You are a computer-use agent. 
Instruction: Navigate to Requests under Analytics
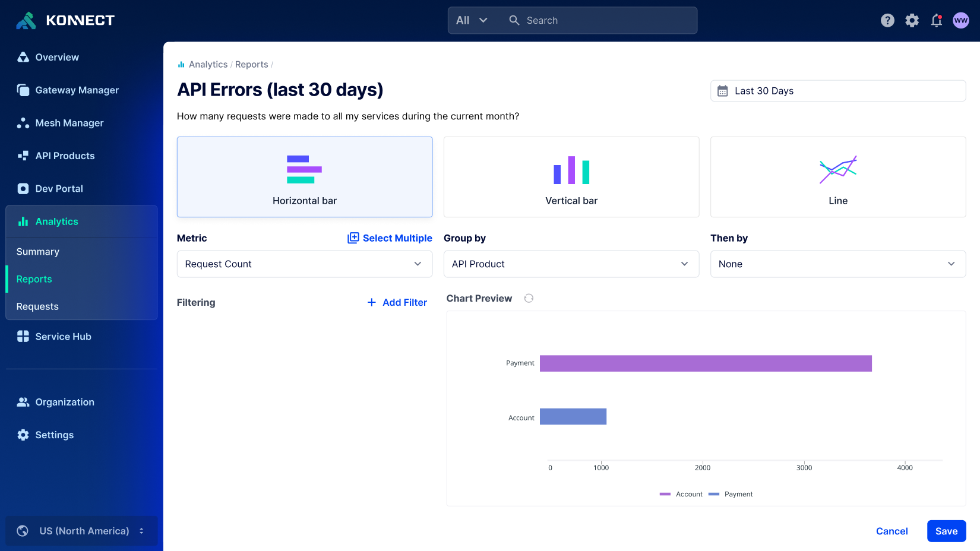point(37,306)
